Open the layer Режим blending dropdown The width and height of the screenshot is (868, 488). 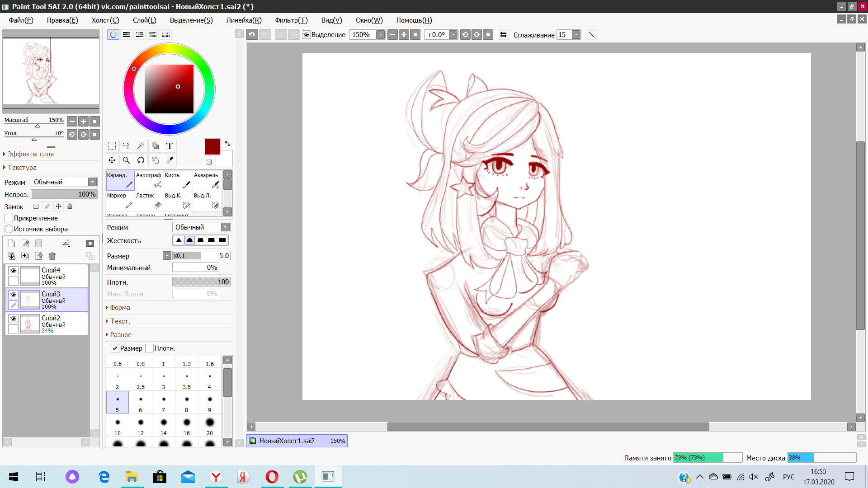64,182
